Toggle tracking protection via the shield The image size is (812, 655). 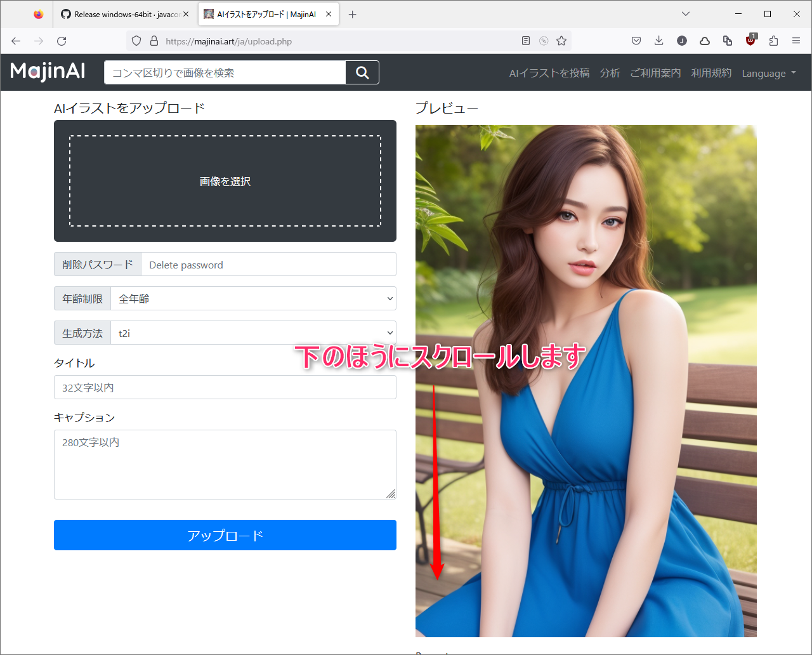coord(136,41)
